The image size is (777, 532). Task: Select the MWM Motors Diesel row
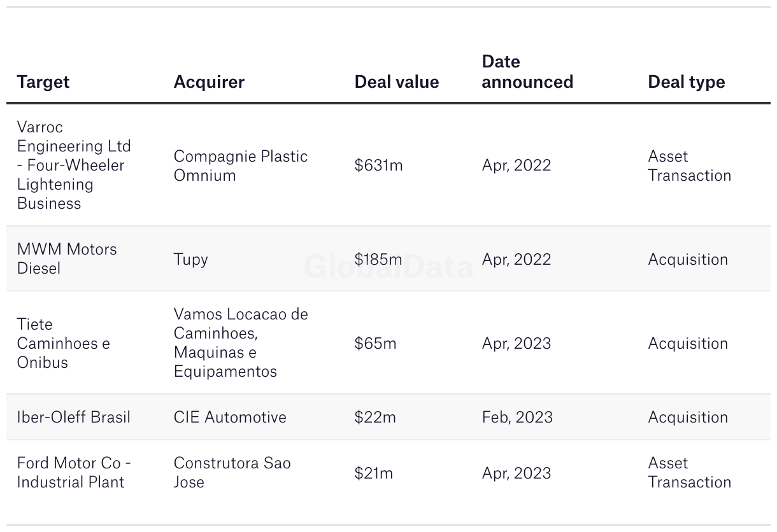tap(388, 258)
